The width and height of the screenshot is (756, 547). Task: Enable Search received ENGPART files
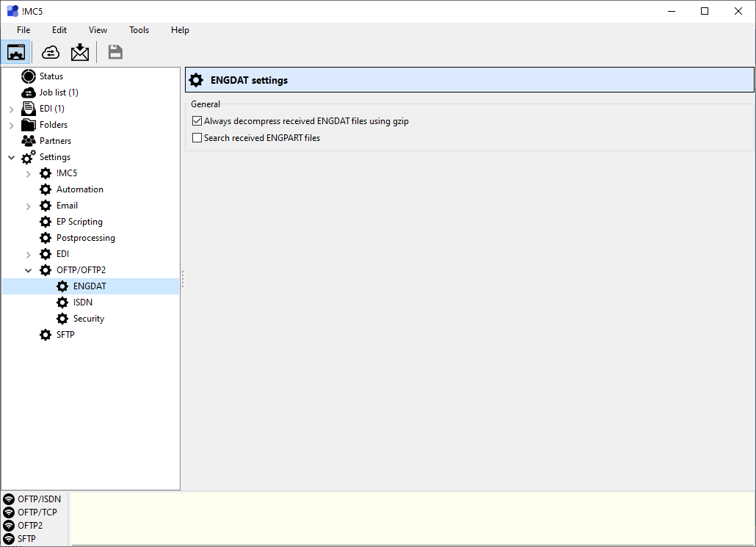coord(197,138)
